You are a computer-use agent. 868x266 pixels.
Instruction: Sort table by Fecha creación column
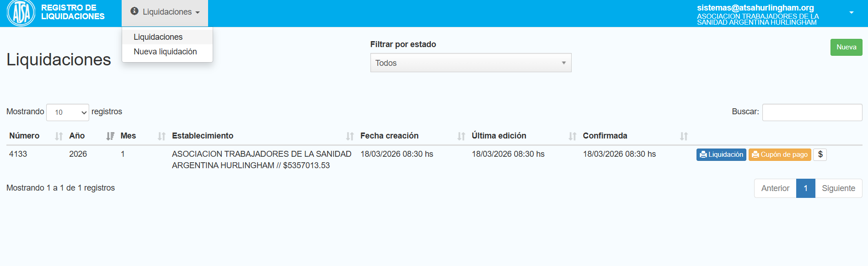click(x=413, y=136)
